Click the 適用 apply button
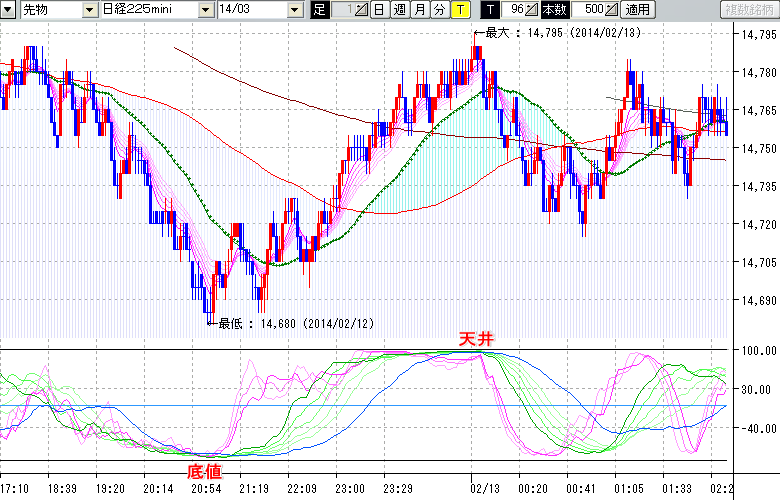The image size is (780, 500). [x=636, y=10]
